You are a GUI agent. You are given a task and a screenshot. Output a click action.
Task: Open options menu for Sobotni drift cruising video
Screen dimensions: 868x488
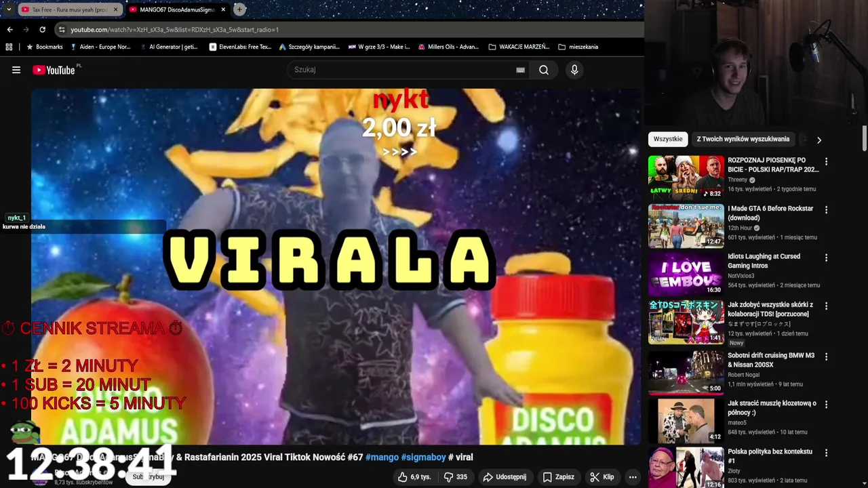click(x=826, y=357)
